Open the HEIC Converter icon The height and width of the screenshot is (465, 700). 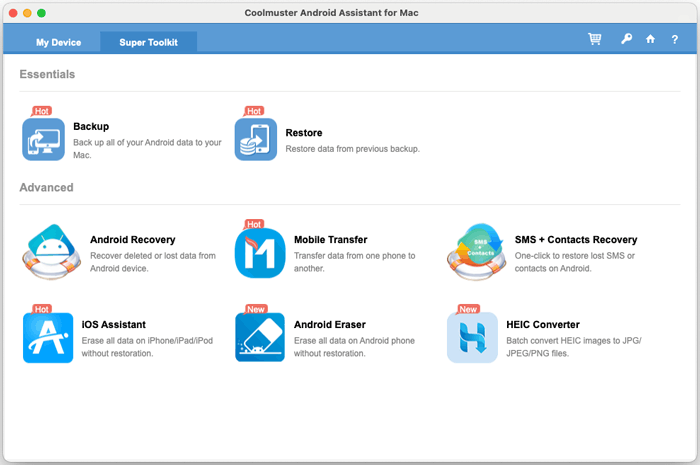coord(472,337)
